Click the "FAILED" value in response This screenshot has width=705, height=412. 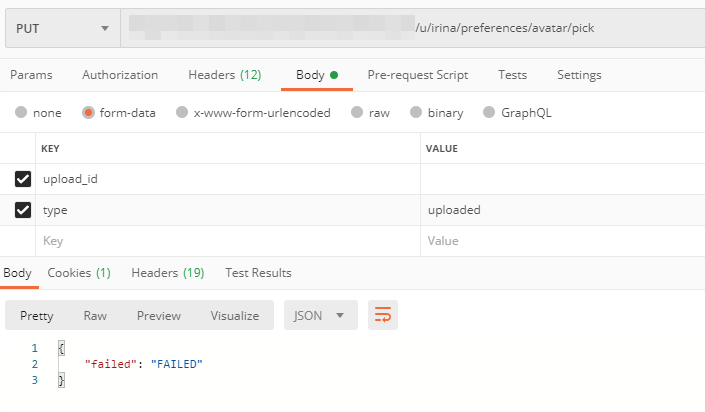[x=177, y=364]
